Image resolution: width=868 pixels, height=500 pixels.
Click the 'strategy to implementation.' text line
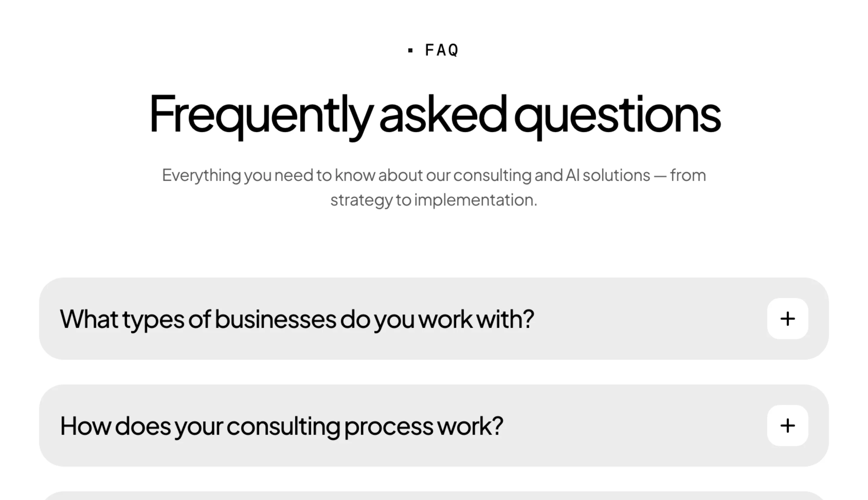pos(434,200)
